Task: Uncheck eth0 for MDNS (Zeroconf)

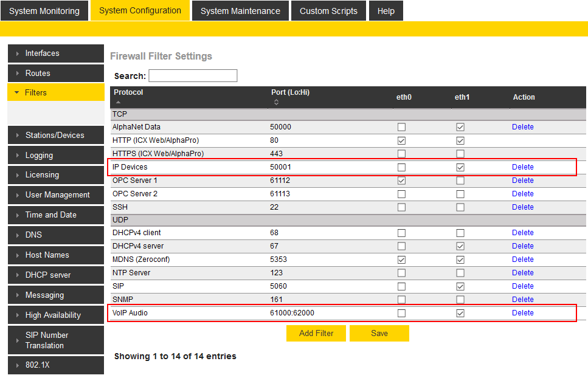Action: (x=401, y=259)
